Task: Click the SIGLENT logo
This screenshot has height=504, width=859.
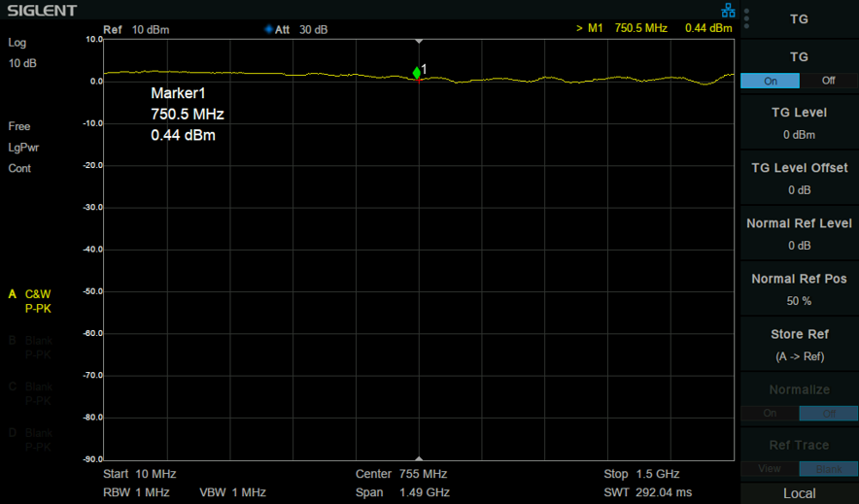Action: (42, 11)
